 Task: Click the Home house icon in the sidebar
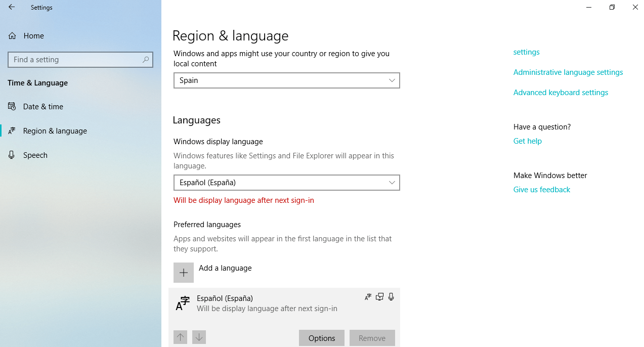(12, 36)
